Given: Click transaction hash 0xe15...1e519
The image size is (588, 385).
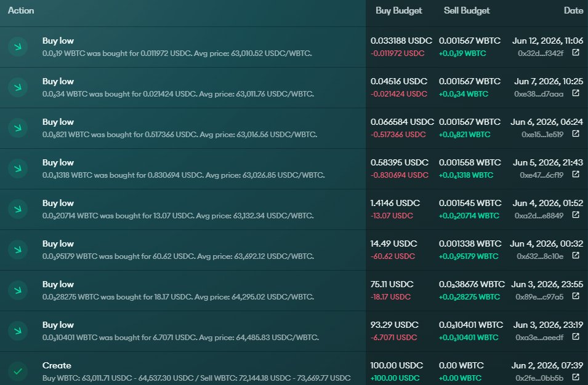Looking at the screenshot, I should (x=542, y=135).
